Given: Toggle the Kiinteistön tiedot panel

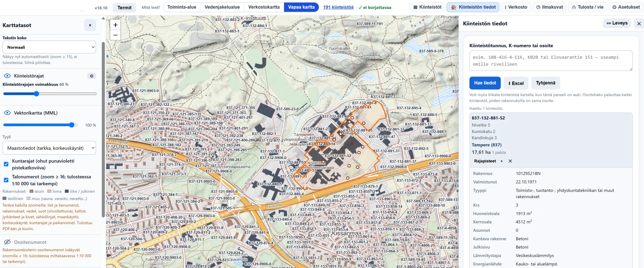Looking at the screenshot, I should click(473, 7).
